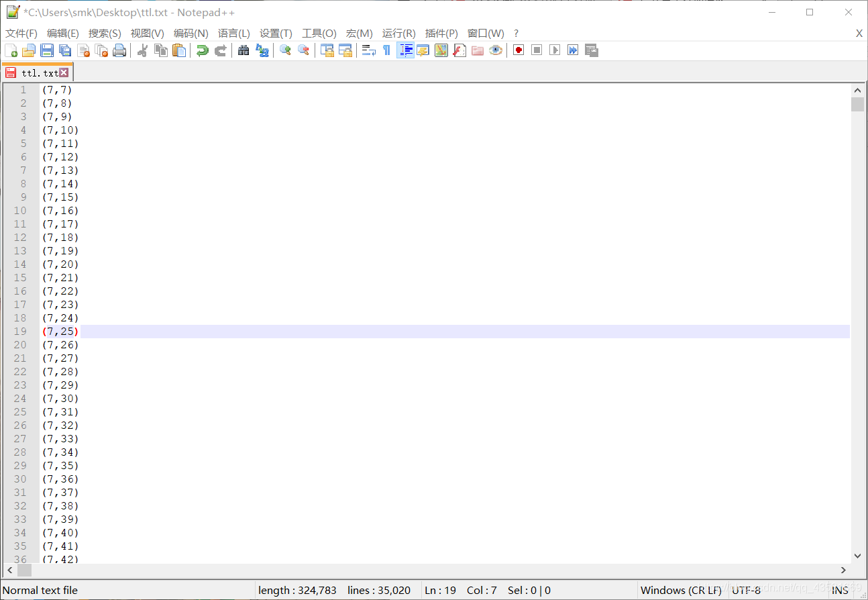Screen dimensions: 868x600
Task: Run macro multiple times icon
Action: 573,50
